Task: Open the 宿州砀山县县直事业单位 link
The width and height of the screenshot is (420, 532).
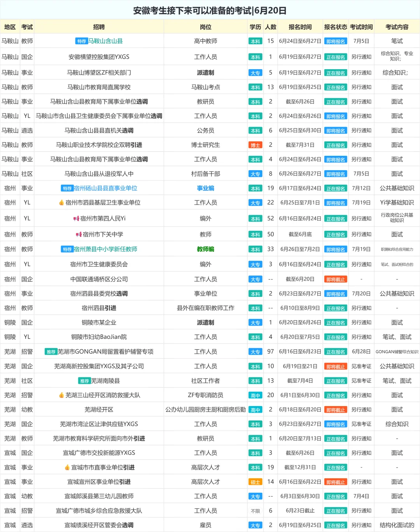Action: (x=105, y=188)
